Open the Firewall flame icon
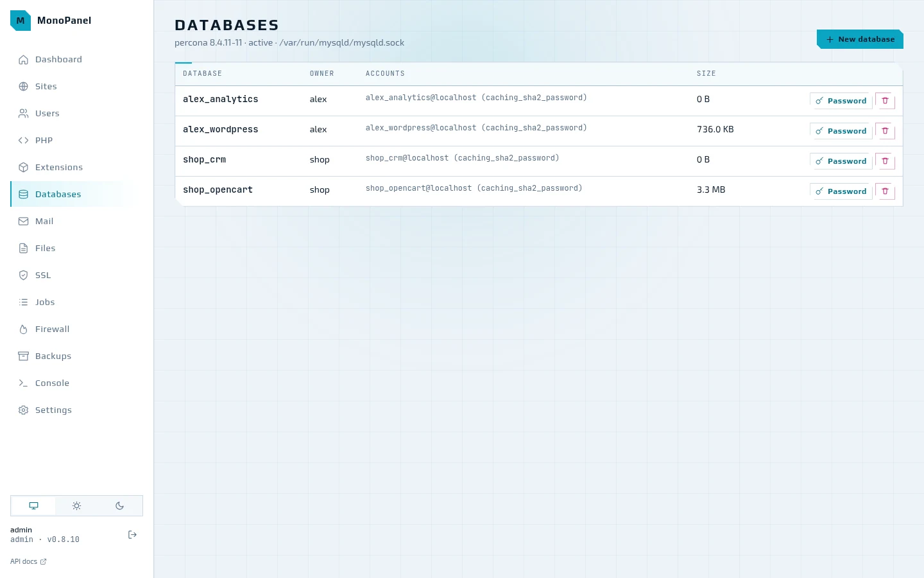Image resolution: width=924 pixels, height=578 pixels. click(x=24, y=329)
